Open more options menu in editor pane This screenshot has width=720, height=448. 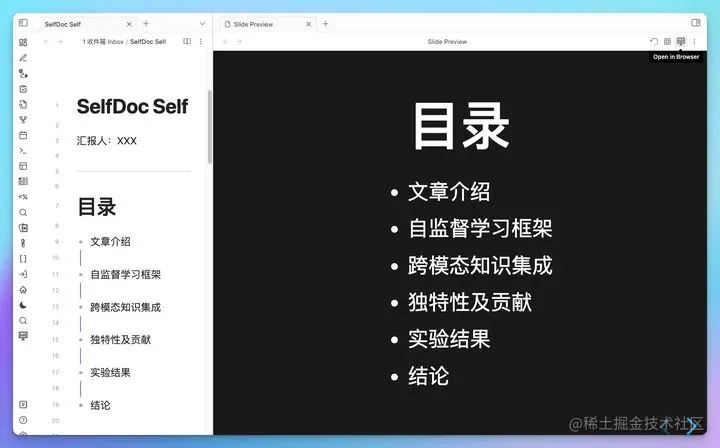pos(201,41)
